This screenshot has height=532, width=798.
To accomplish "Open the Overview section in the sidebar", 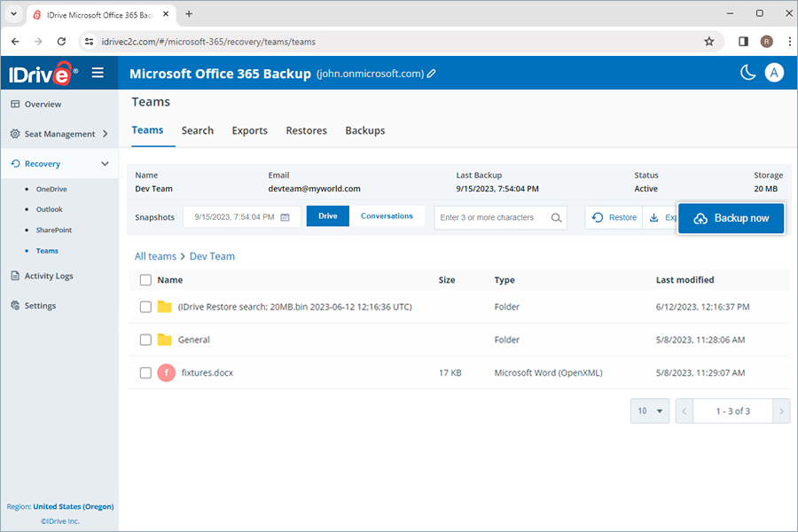I will (39, 104).
